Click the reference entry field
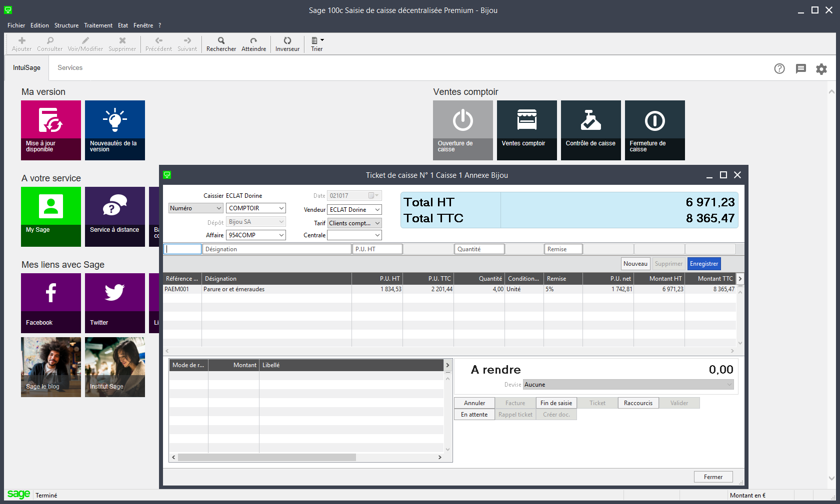The image size is (840, 504). tap(182, 249)
